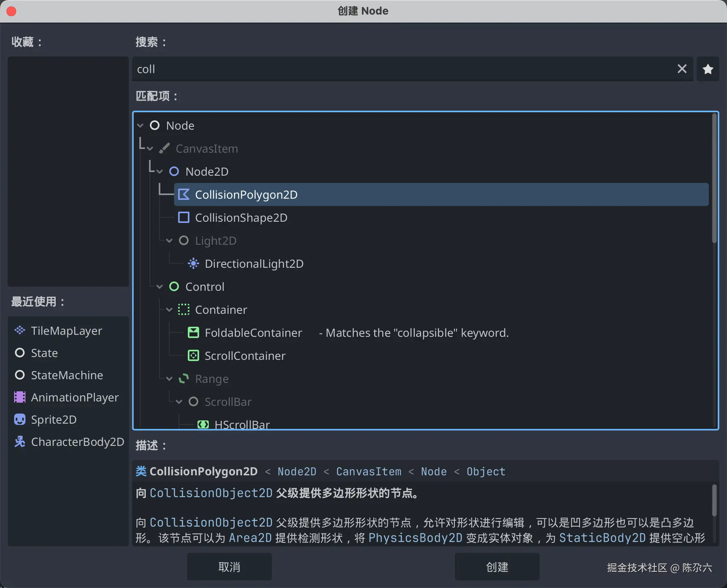This screenshot has height=588, width=727.
Task: Click the Container tree row label
Action: [221, 310]
